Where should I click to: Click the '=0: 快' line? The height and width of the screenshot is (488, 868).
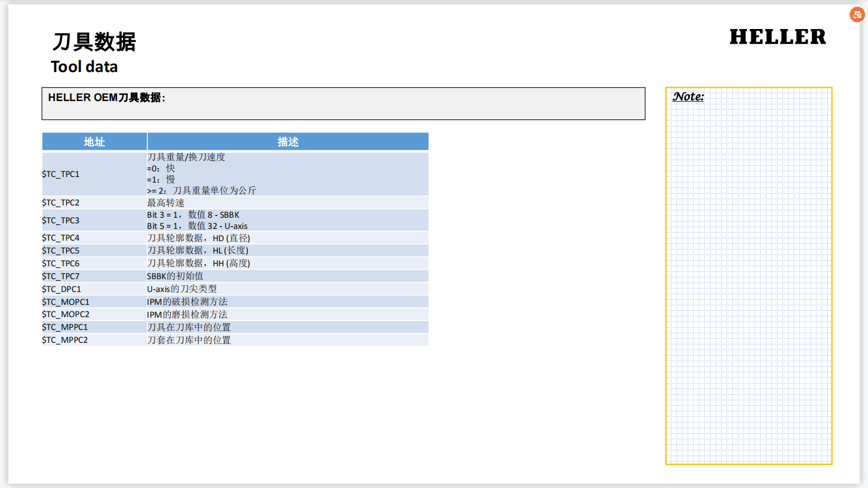161,169
